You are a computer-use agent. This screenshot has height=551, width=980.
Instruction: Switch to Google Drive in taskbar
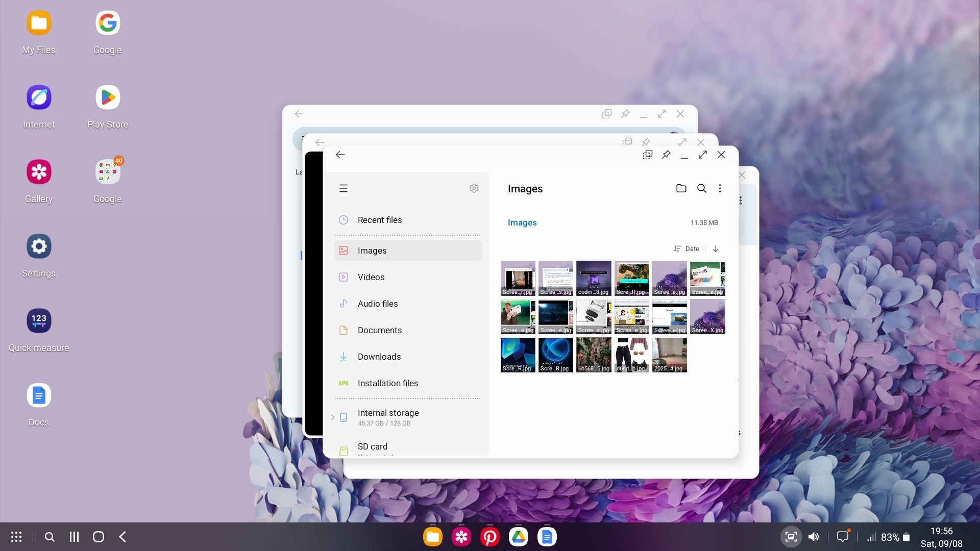click(x=519, y=537)
